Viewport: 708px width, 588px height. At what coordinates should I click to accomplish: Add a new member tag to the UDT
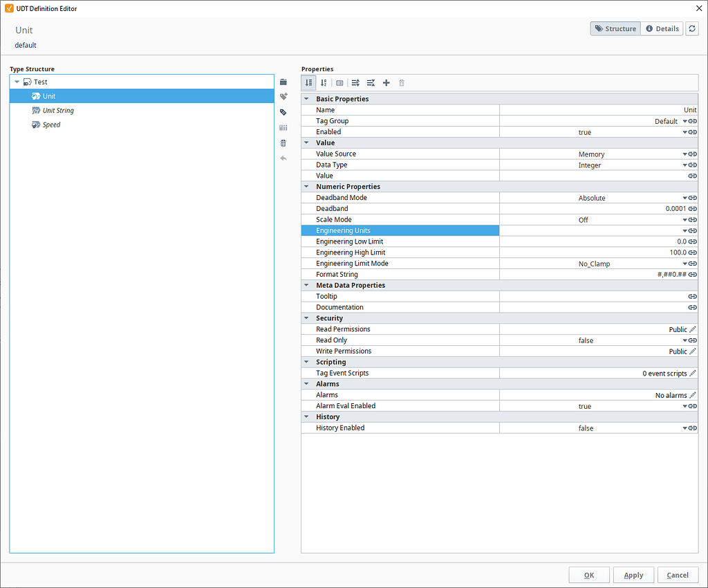[283, 96]
